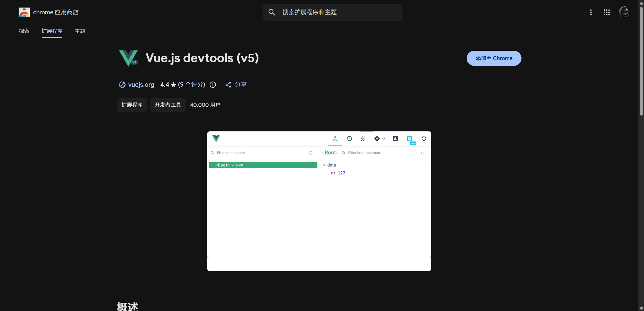Click the 扩展程序 category chip

(x=132, y=105)
